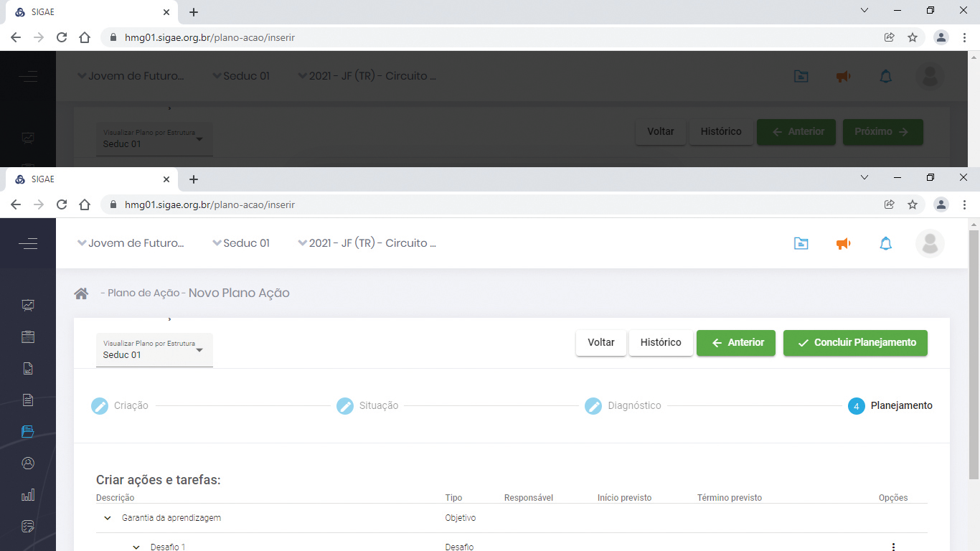Open the checklist document icon in the sidebar
The image size is (980, 551).
click(x=28, y=400)
